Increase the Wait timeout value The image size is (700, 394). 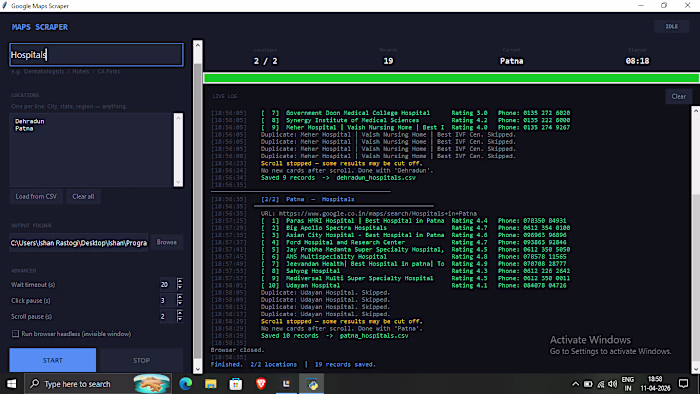coord(180,281)
